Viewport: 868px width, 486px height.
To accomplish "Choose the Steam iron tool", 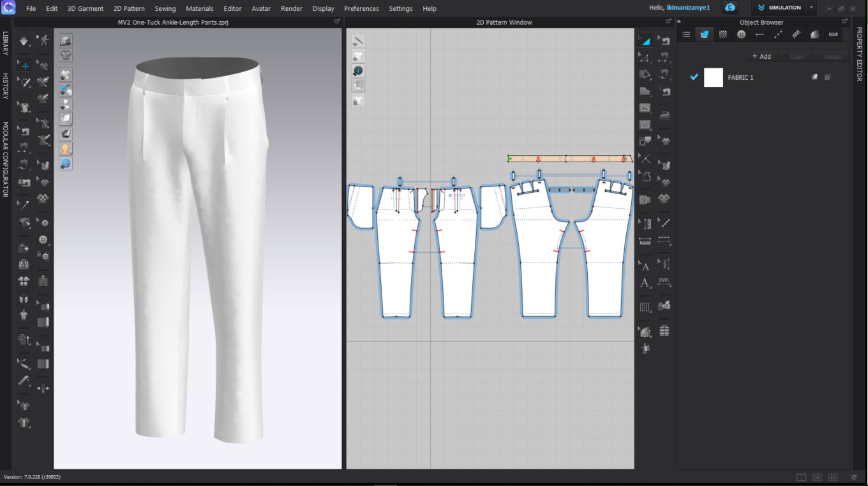I will click(665, 116).
